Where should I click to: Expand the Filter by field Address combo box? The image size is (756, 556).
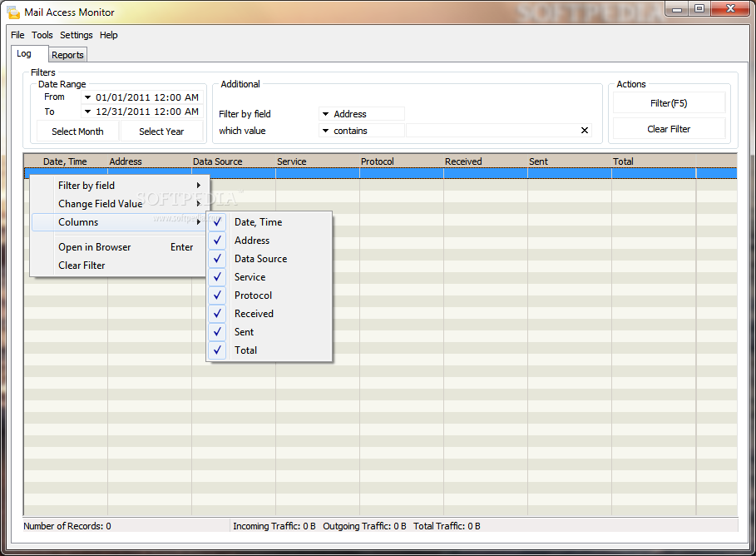click(x=361, y=114)
